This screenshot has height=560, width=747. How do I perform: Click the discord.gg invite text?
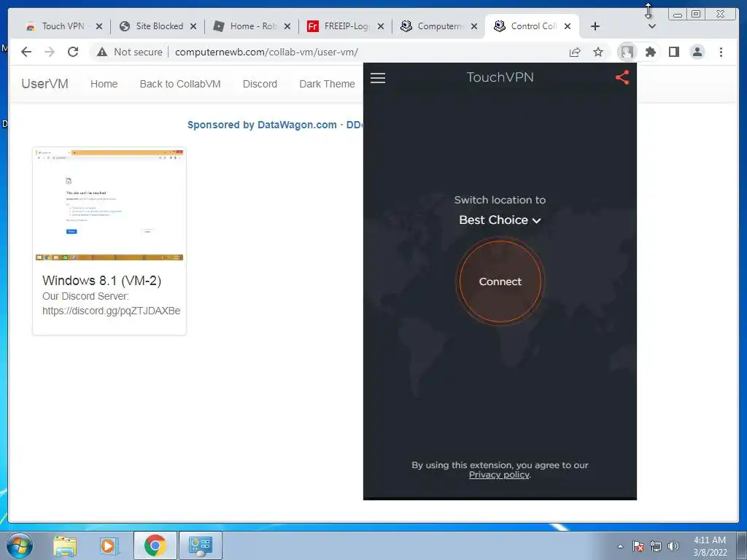coord(111,311)
